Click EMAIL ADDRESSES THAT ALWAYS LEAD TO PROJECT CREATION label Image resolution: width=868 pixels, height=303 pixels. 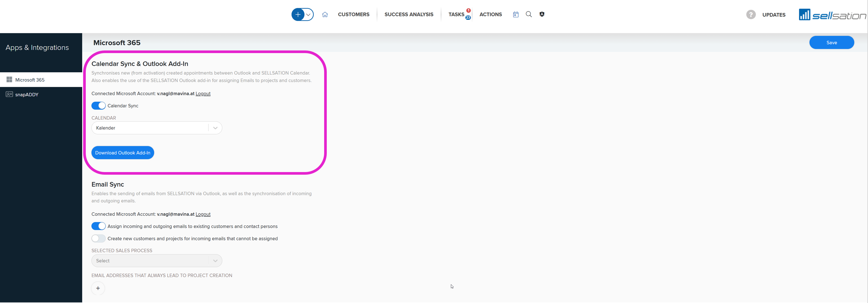pos(162,275)
